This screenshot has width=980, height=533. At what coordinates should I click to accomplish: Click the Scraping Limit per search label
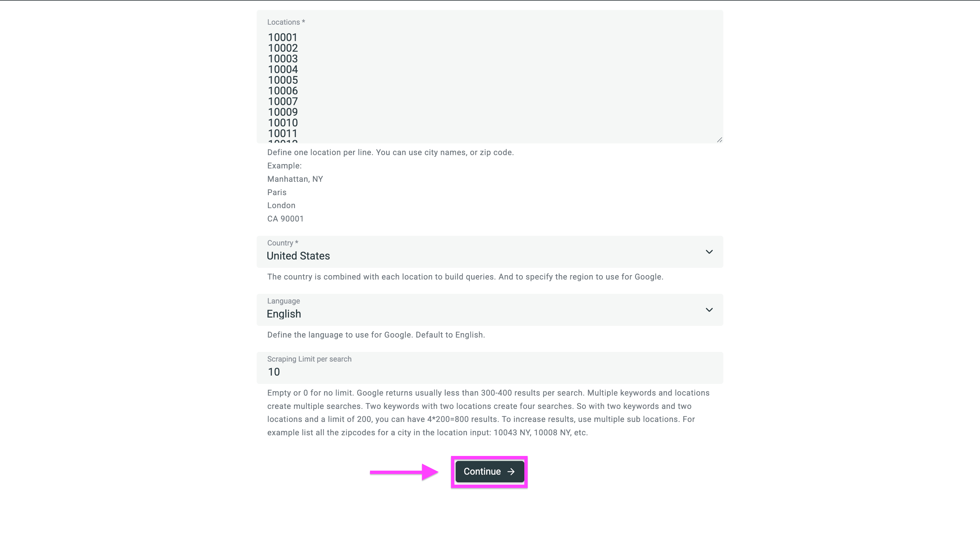pyautogui.click(x=309, y=359)
